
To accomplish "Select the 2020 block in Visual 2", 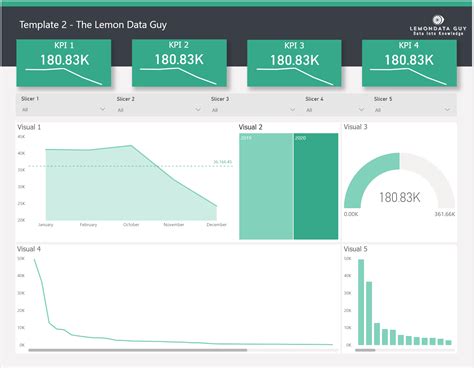I will click(x=316, y=186).
